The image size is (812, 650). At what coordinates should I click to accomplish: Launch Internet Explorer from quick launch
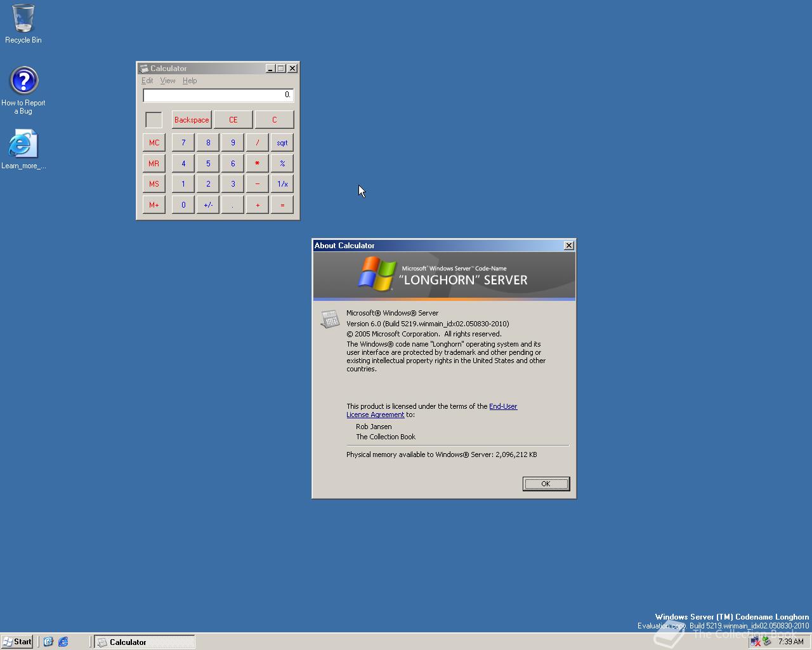click(x=63, y=642)
